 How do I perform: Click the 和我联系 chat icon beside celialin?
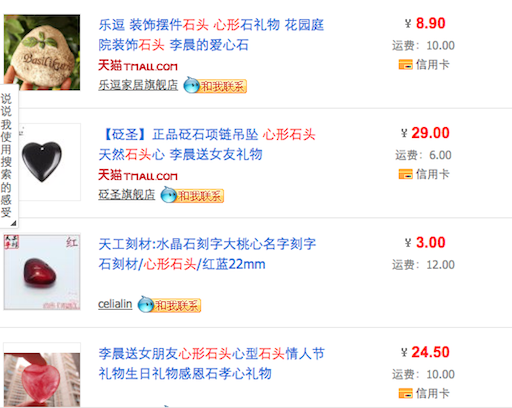point(169,305)
